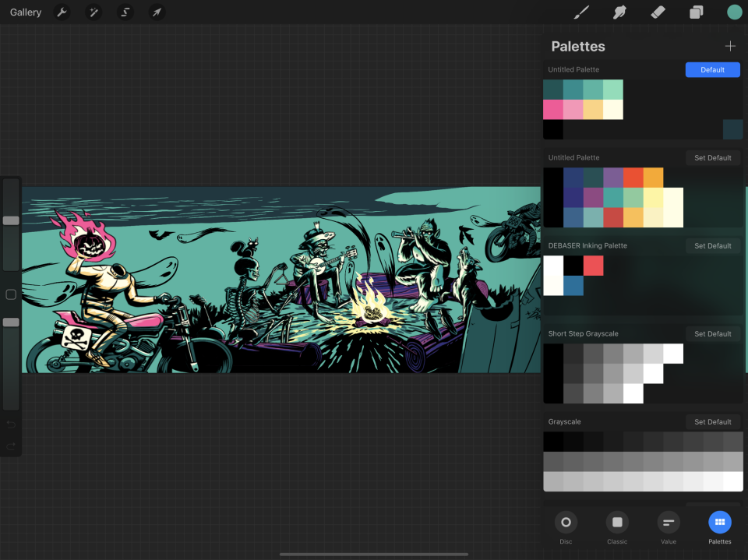Switch to Disc color picker tab
Image resolution: width=748 pixels, height=560 pixels.
(566, 527)
